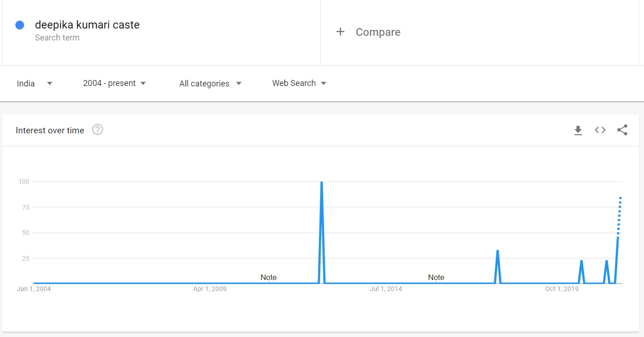Expand the Web Search type dropdown
This screenshot has width=644, height=337.
299,83
